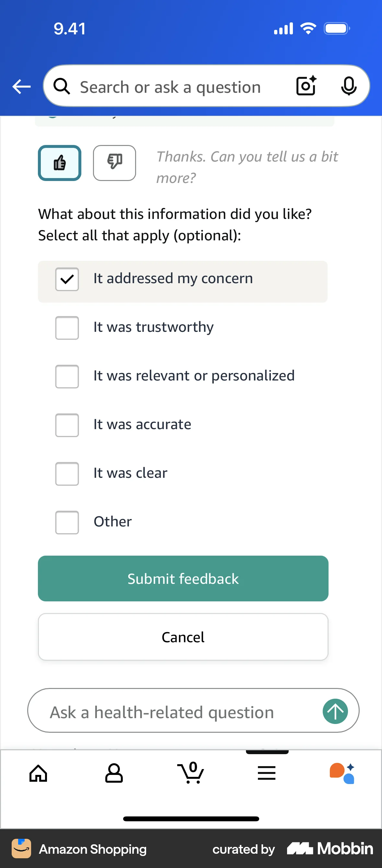Open the Rufus AI assistant icon
This screenshot has height=868, width=382.
342,773
